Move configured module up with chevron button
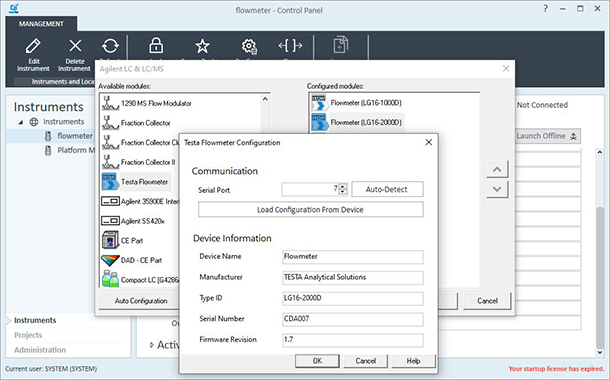Screen dimensions: 610x380 [x=497, y=169]
